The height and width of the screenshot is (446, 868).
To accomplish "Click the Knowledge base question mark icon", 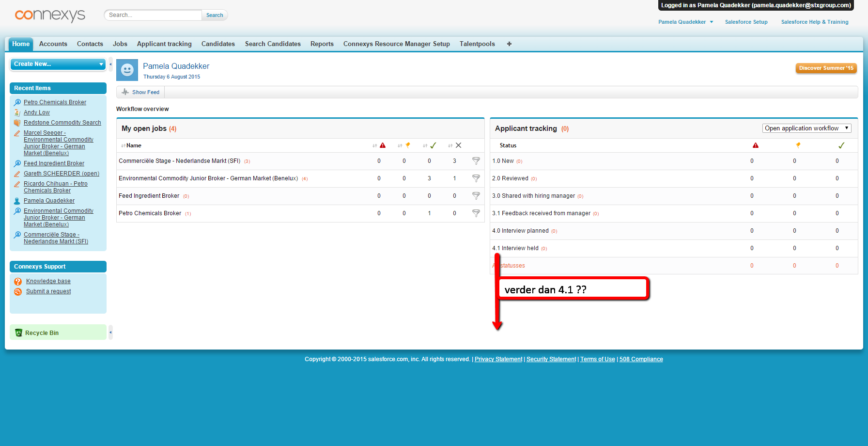I will point(18,282).
